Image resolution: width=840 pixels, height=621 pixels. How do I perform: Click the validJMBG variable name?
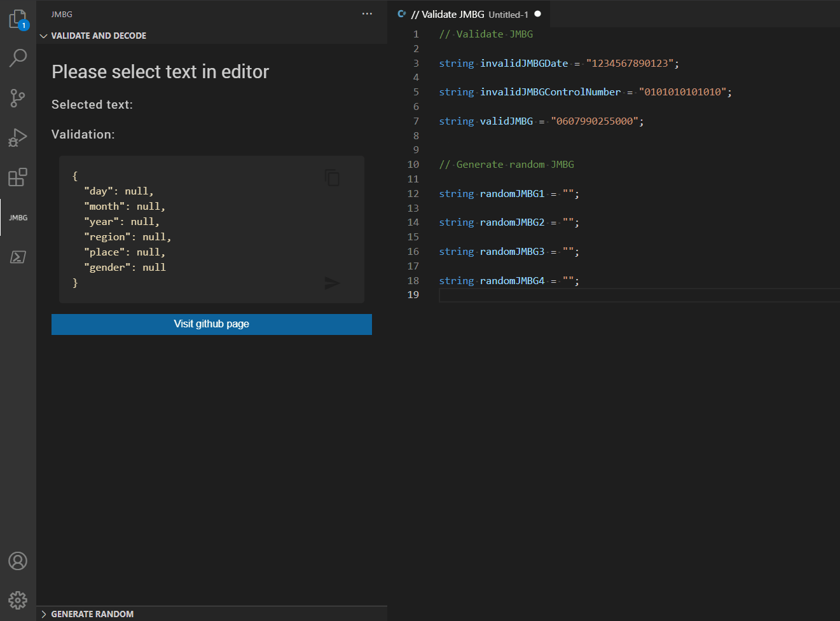click(506, 121)
